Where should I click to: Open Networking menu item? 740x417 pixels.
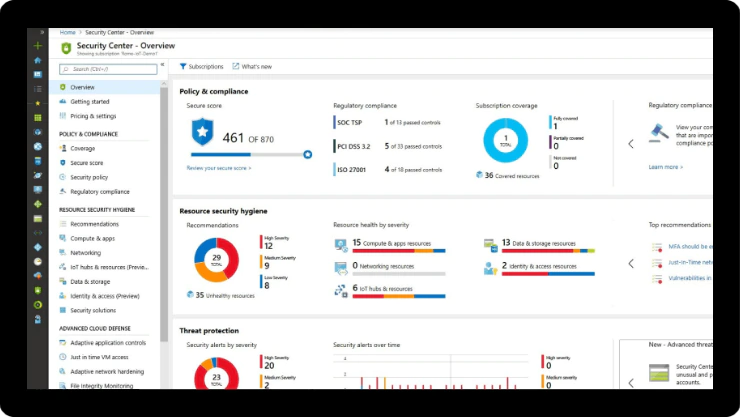[x=85, y=253]
